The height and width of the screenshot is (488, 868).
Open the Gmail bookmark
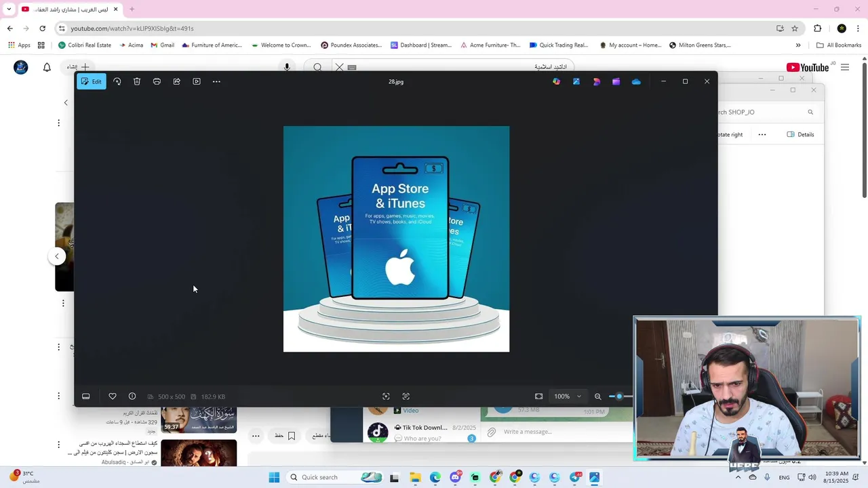163,45
